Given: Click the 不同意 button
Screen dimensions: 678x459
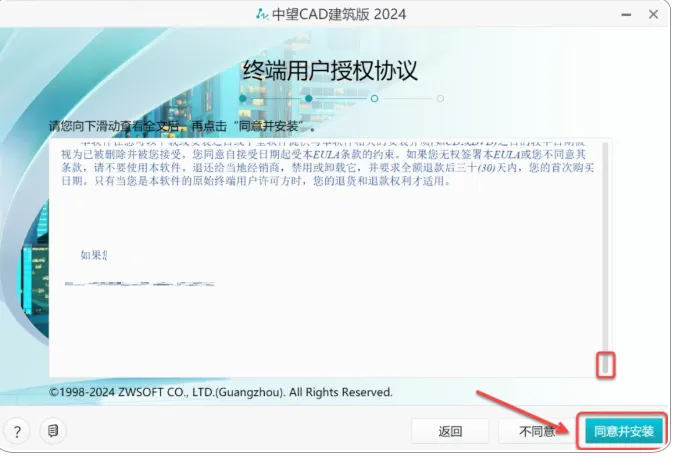Looking at the screenshot, I should point(537,431).
